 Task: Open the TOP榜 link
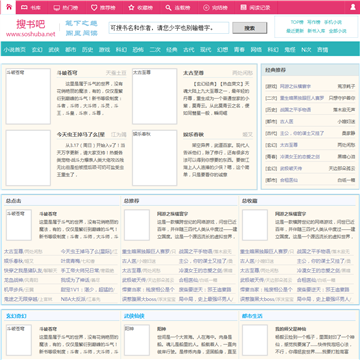point(297,22)
